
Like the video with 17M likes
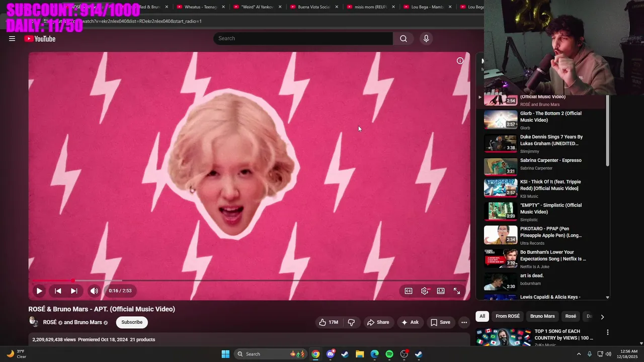click(x=328, y=322)
